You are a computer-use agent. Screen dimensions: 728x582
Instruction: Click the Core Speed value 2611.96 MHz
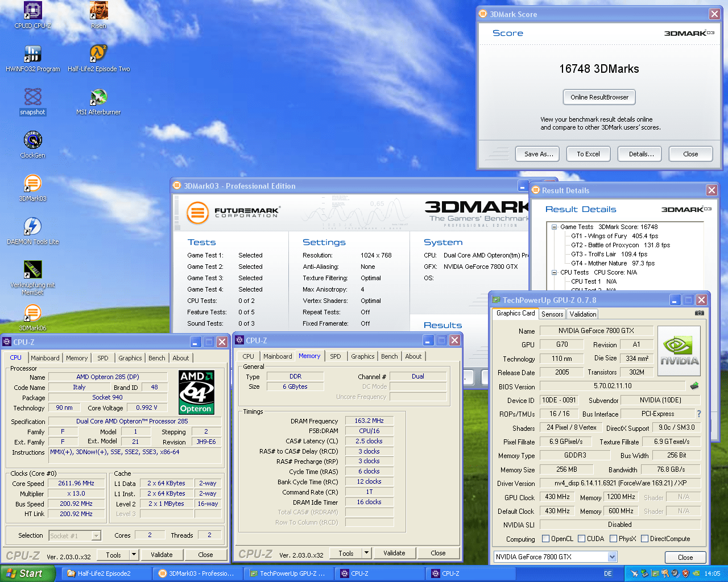tap(76, 483)
